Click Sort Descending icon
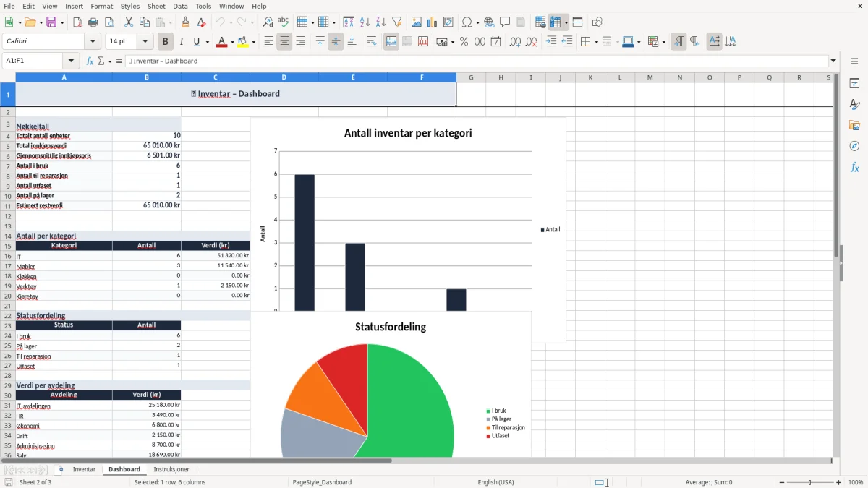 click(381, 22)
